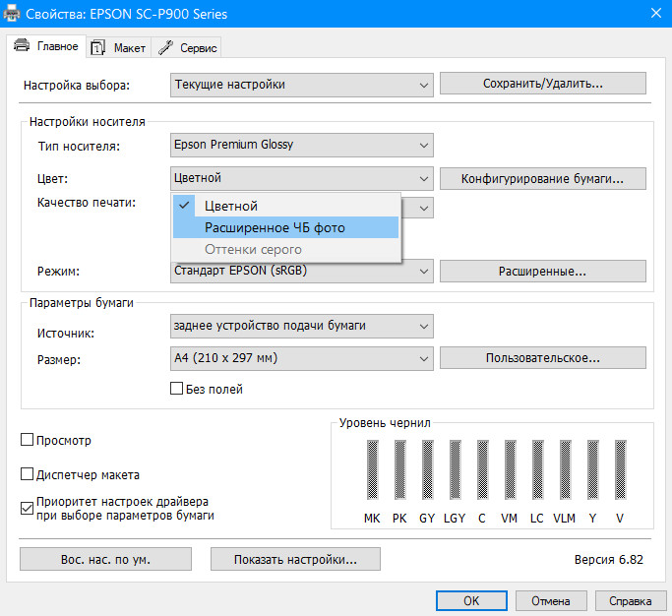Click the Параметры бумаги group label
Image resolution: width=672 pixels, height=616 pixels.
point(81,303)
